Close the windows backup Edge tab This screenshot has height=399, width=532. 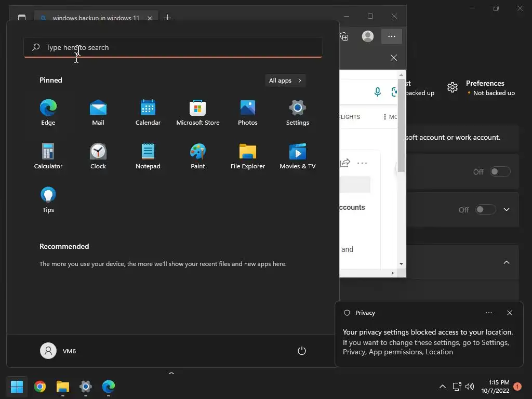150,18
